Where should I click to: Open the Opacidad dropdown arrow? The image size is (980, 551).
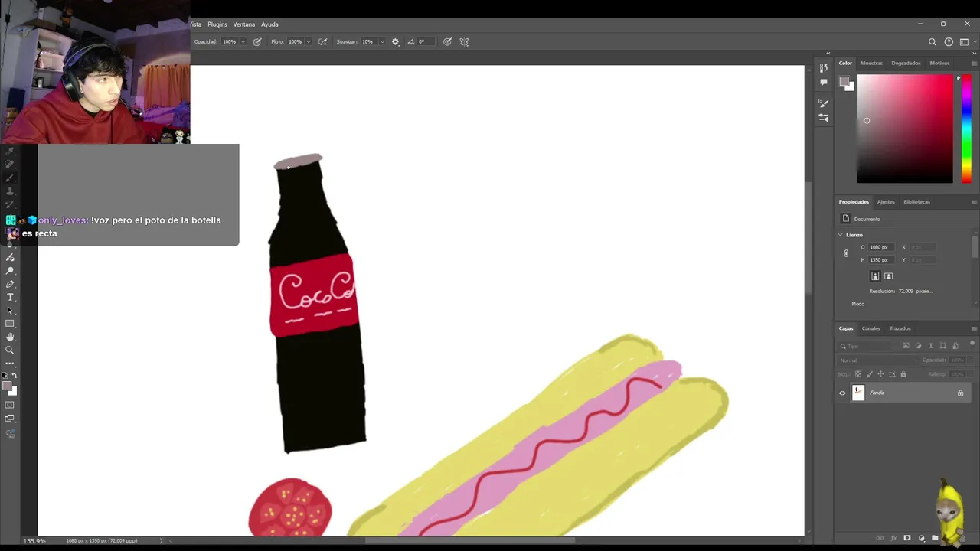point(243,42)
